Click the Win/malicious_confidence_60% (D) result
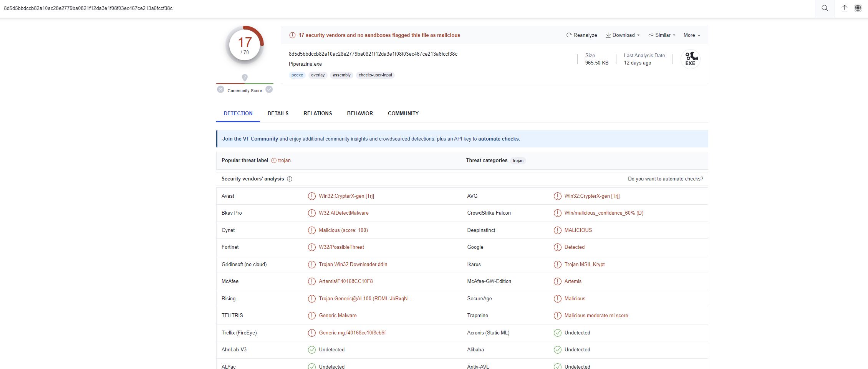Image resolution: width=868 pixels, height=369 pixels. (x=604, y=213)
